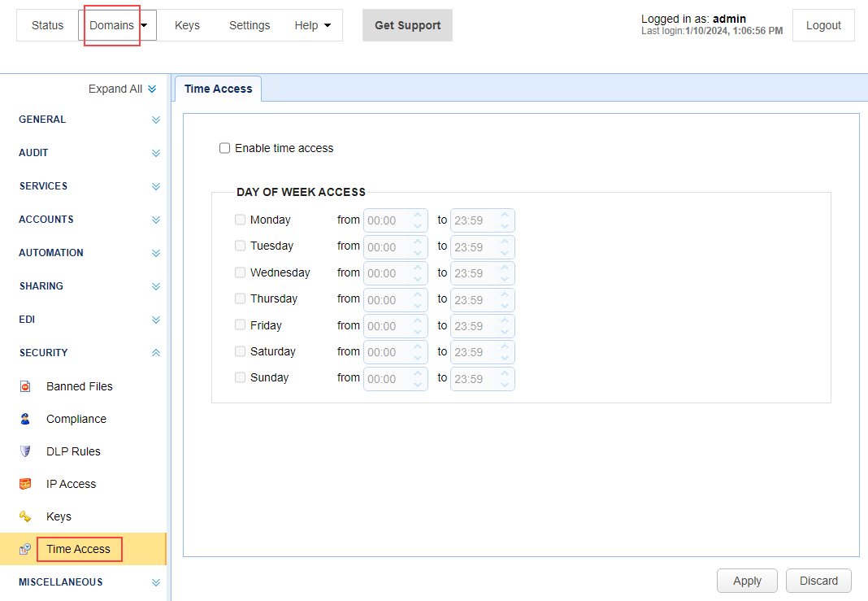Check the Monday access checkbox
The height and width of the screenshot is (601, 868).
coord(240,220)
